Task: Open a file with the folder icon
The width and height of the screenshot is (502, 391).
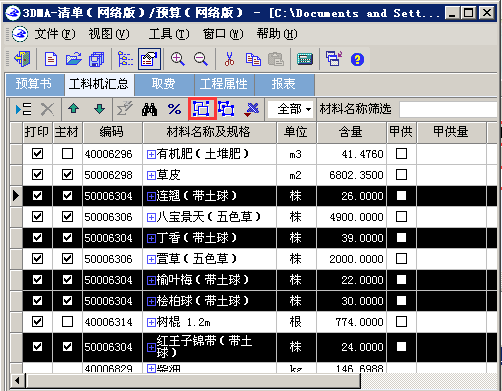Action: tap(73, 59)
